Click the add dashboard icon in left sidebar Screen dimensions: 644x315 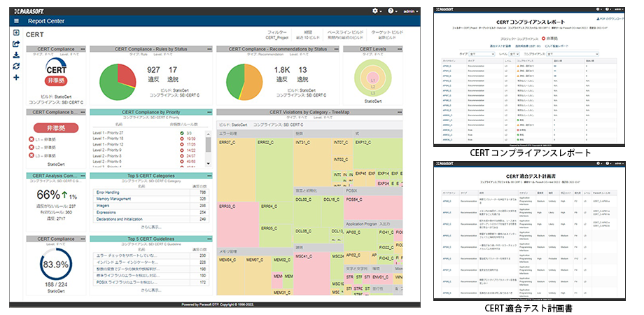pos(16,33)
